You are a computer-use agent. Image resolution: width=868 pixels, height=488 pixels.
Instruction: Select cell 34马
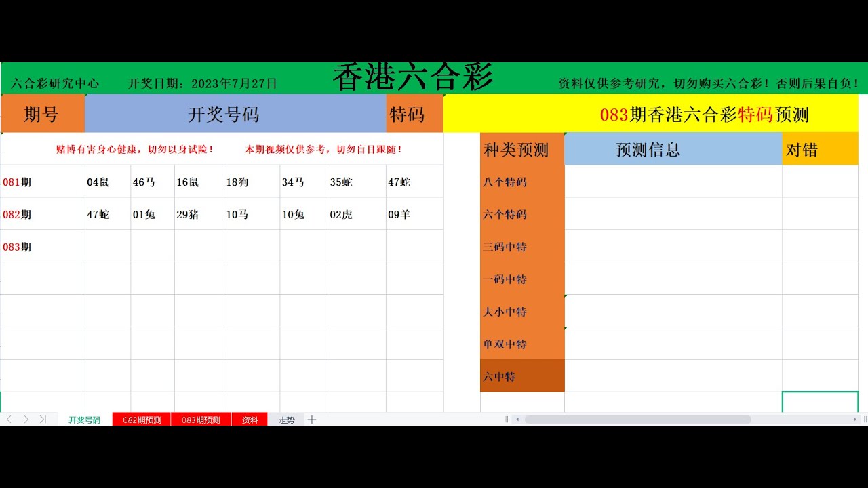(304, 182)
